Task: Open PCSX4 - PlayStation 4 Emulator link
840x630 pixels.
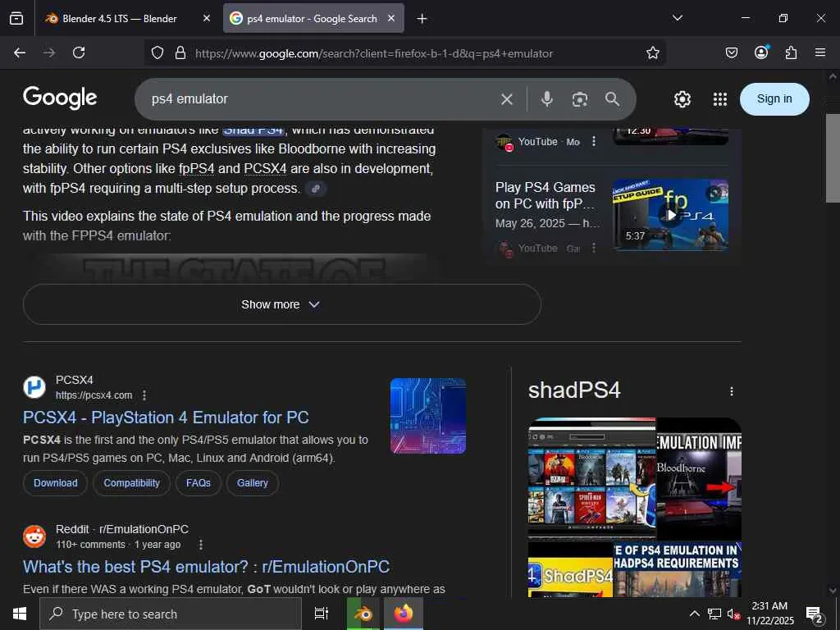Action: (166, 418)
